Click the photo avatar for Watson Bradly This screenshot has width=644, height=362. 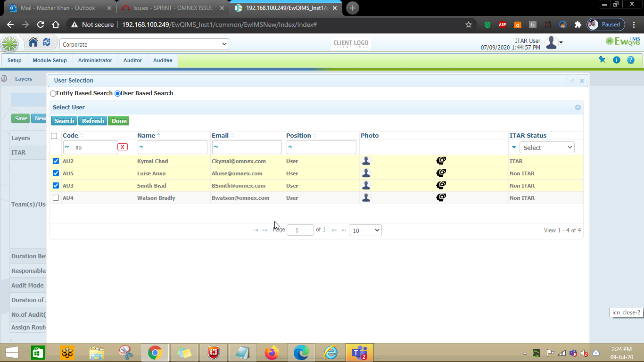pyautogui.click(x=366, y=198)
